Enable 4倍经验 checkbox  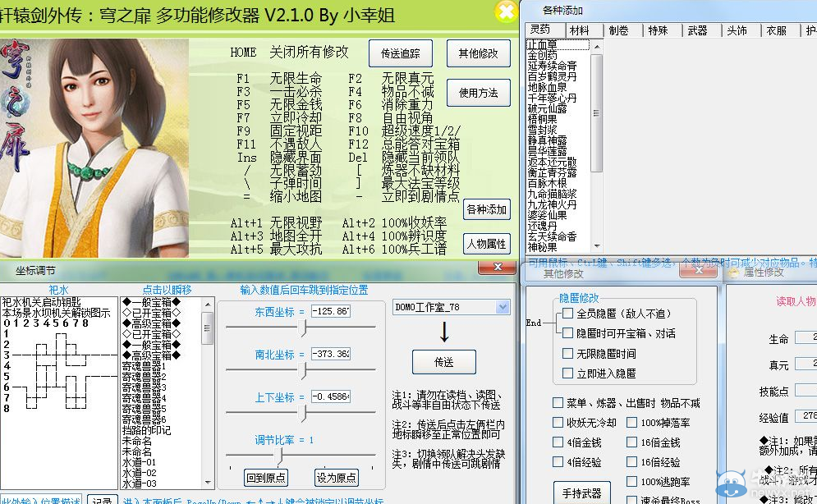(x=558, y=462)
